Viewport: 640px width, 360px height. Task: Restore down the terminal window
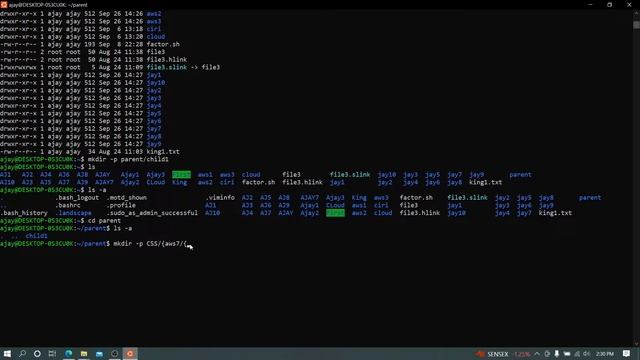click(x=609, y=4)
